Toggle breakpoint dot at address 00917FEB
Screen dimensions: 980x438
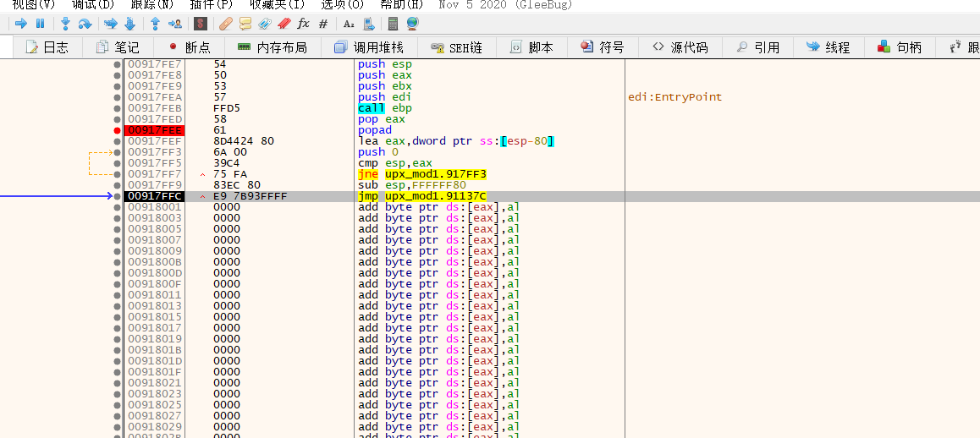click(117, 109)
